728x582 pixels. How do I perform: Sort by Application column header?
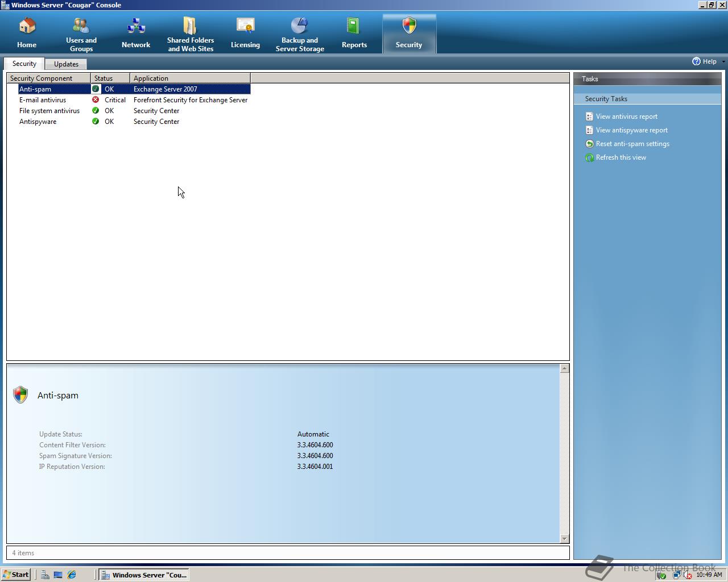click(190, 78)
